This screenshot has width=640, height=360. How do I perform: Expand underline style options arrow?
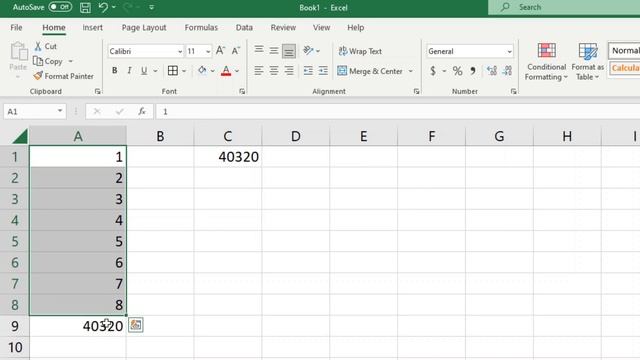tap(156, 71)
